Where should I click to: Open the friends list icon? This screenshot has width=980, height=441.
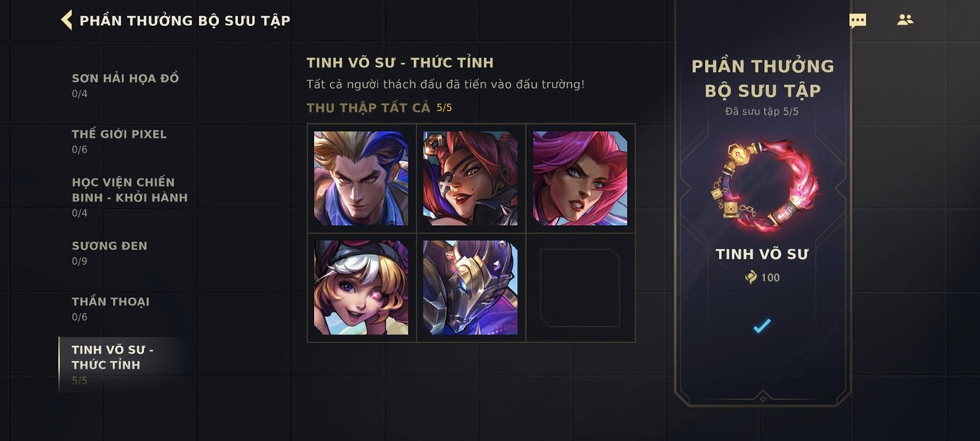coord(905,20)
